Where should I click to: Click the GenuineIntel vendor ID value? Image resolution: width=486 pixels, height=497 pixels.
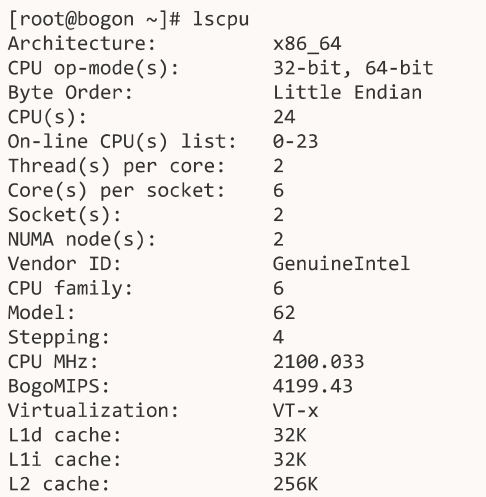(x=341, y=264)
